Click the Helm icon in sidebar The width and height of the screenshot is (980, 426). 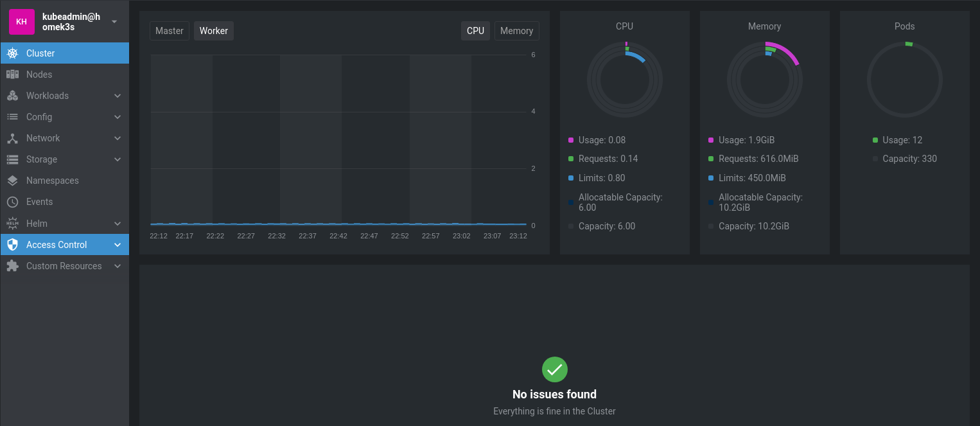(x=12, y=224)
